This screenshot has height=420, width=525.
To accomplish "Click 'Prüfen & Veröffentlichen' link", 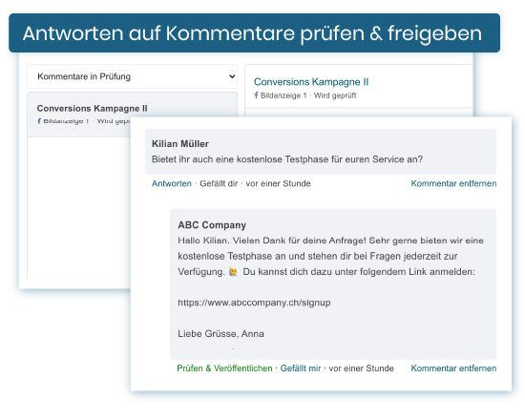I will coord(224,368).
